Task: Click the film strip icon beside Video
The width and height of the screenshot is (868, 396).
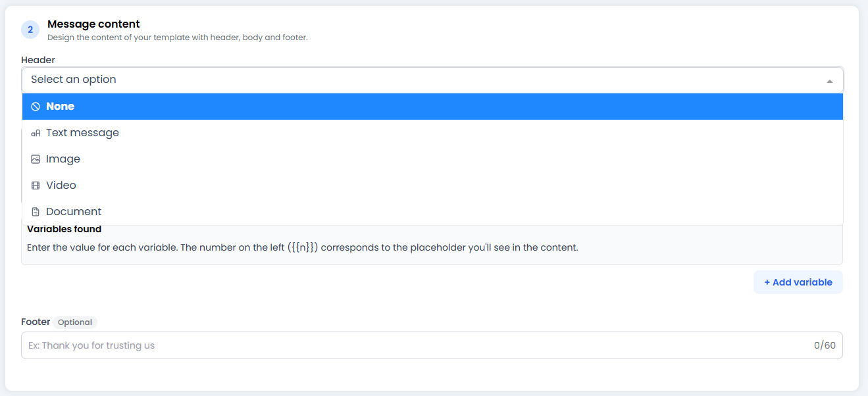Action: click(35, 185)
